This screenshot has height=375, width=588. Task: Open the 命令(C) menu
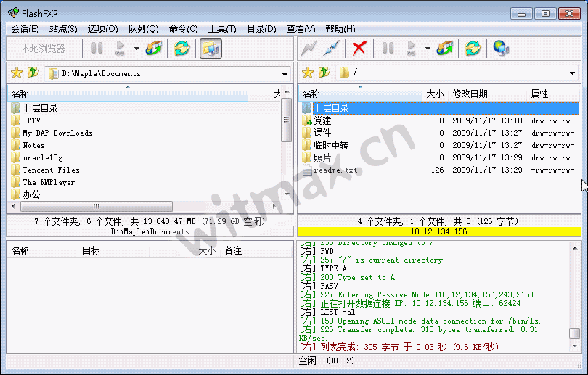[x=183, y=29]
